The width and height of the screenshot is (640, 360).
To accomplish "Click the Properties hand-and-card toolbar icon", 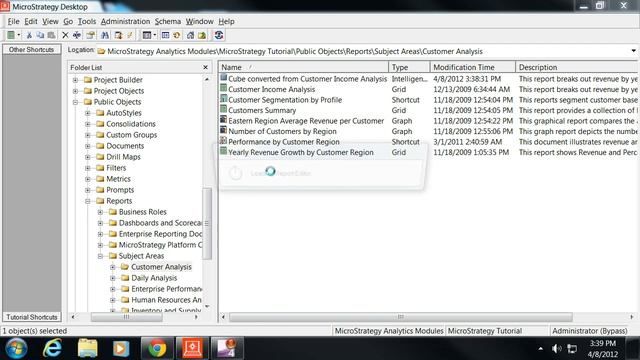I will click(90, 35).
